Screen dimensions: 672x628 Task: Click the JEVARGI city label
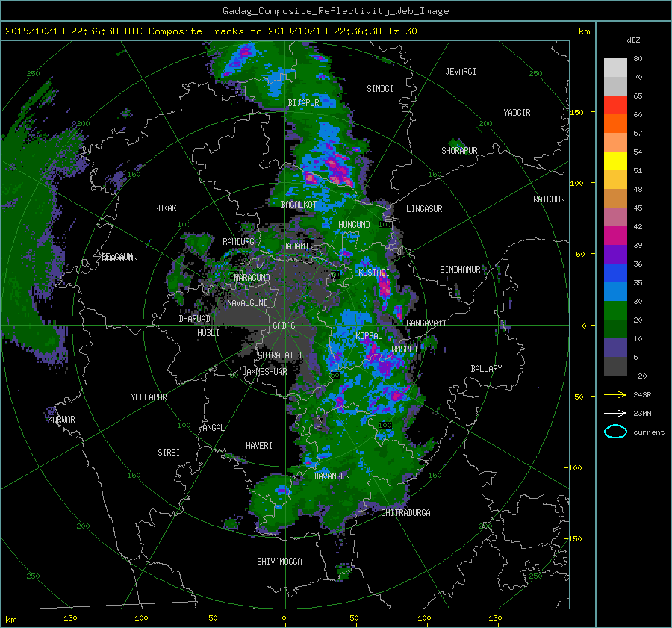point(461,72)
